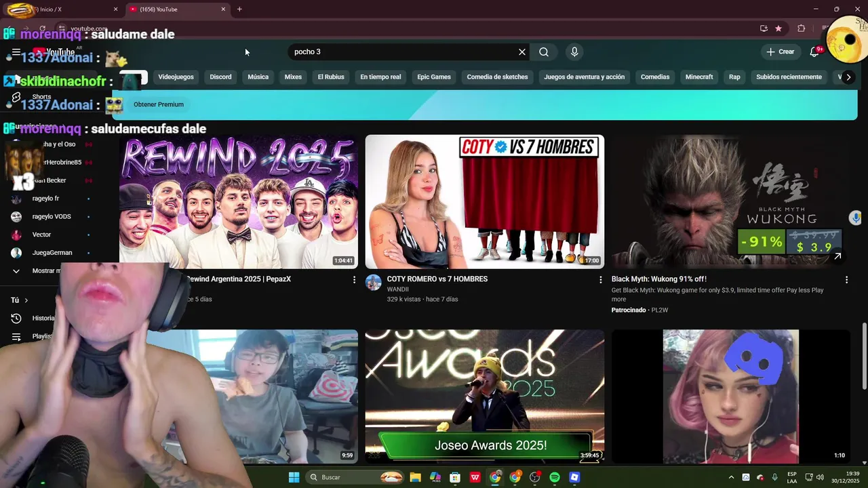Open options menu for Black Myth ad
This screenshot has height=488, width=868.
click(x=846, y=279)
